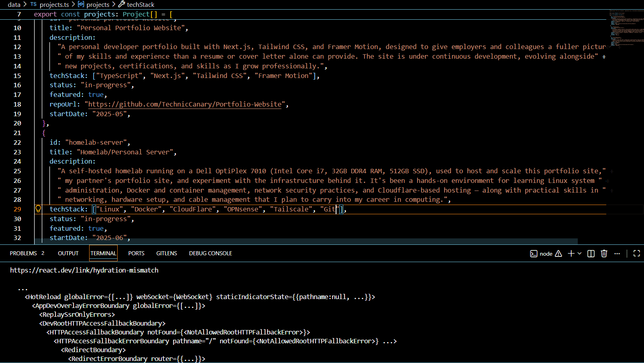Screen dimensions: 644x363
Task: Show the DEBUG CONSOLE tab
Action: click(x=210, y=253)
